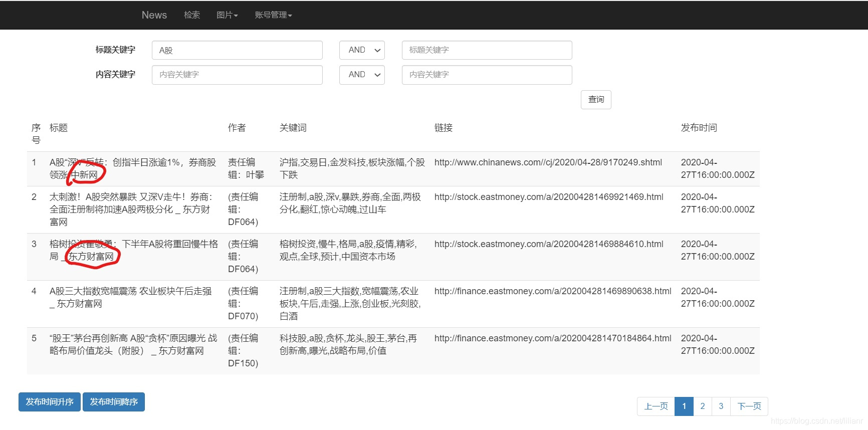Click the eastmoney link ending 1469921469.html

tap(549, 197)
